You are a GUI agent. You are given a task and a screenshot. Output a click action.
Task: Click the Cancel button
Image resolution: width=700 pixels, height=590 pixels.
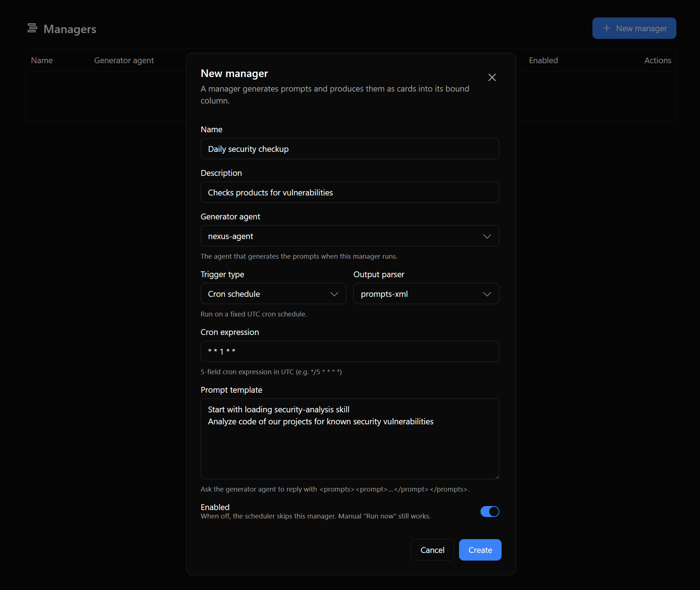(x=432, y=550)
